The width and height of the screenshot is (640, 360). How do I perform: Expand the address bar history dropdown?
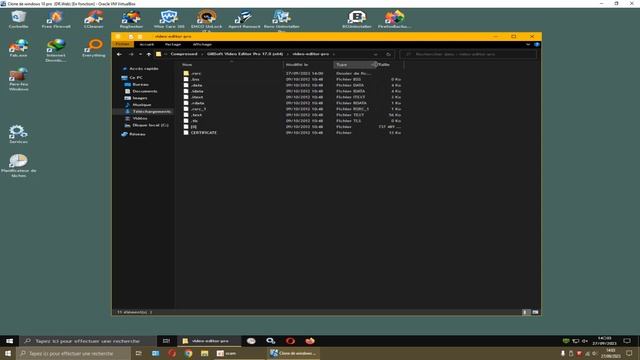point(376,54)
